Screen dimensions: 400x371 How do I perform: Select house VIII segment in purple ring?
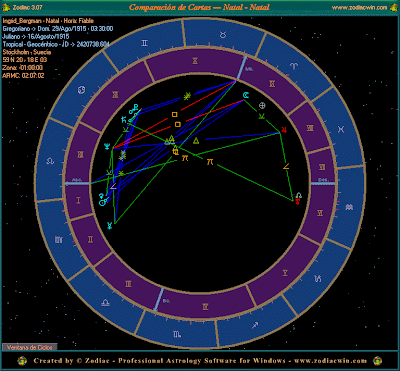point(310,128)
